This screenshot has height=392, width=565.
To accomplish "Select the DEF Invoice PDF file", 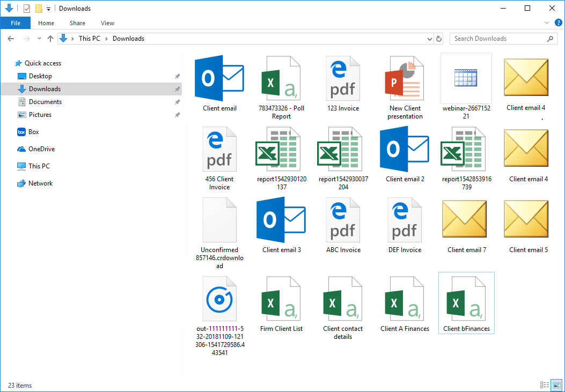I will [x=405, y=225].
